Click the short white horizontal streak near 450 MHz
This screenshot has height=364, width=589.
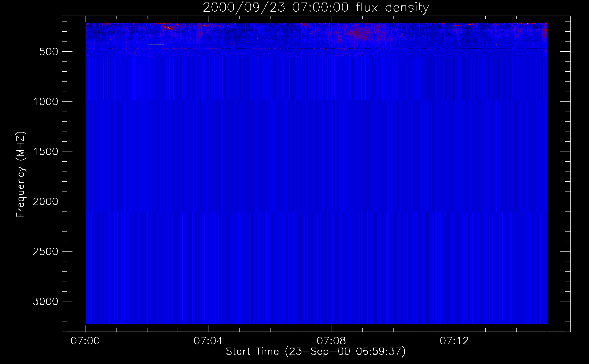pos(156,44)
